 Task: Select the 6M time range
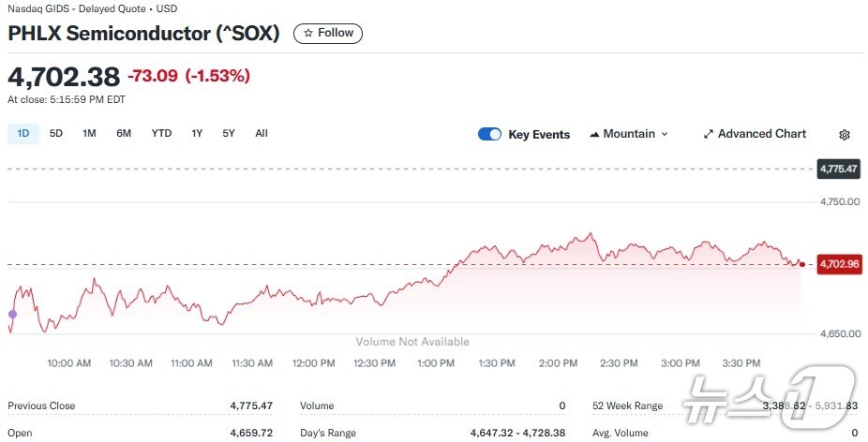click(x=124, y=133)
